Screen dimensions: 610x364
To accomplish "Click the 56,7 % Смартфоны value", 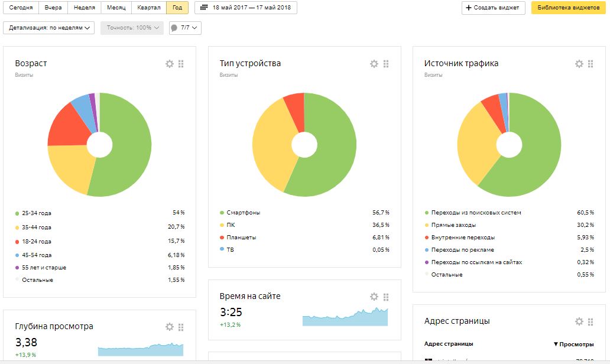I will point(381,213).
